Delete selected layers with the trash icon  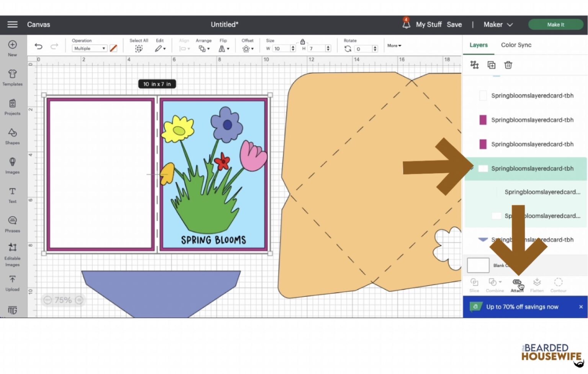click(508, 65)
